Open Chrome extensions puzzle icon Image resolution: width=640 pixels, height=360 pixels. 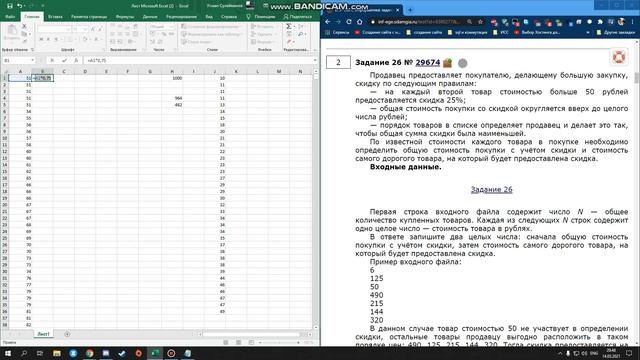(600, 21)
